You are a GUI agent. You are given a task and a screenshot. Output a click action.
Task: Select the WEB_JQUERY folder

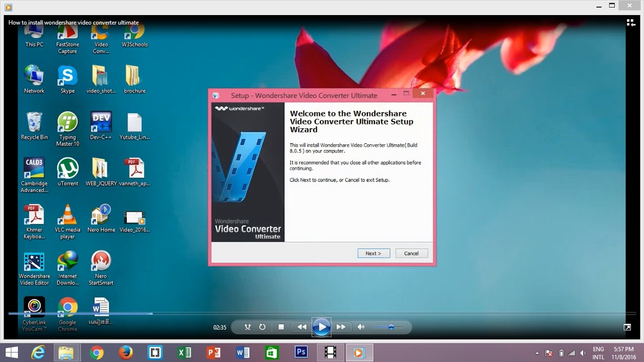click(101, 172)
